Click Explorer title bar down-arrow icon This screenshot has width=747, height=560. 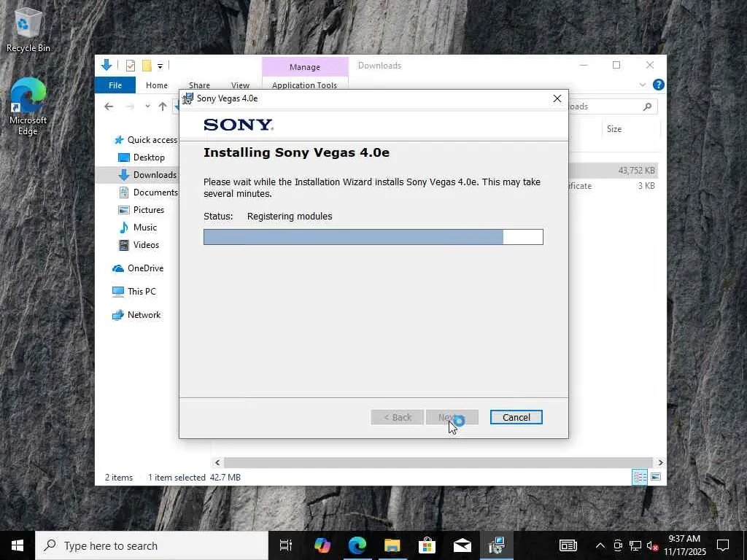coord(107,65)
